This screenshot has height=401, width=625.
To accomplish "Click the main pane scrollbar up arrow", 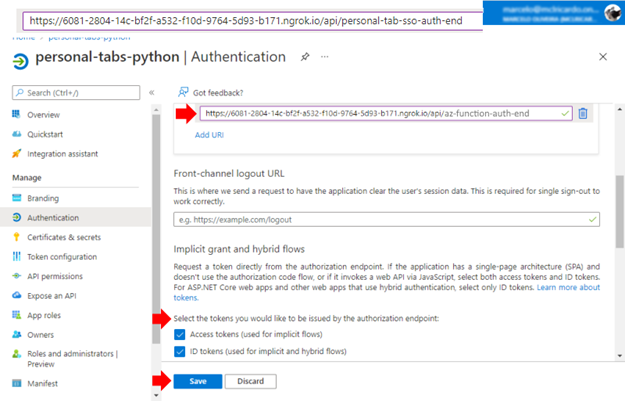I will [620, 109].
